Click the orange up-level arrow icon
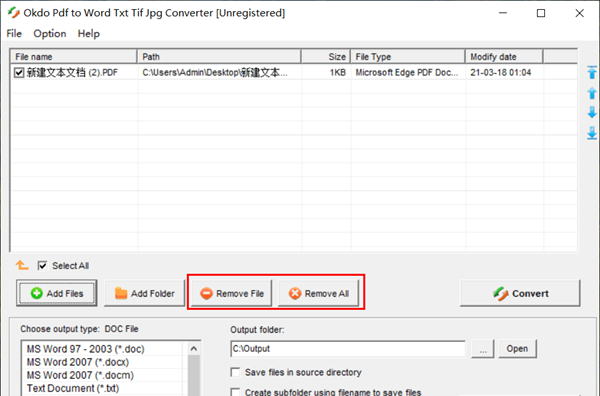 point(22,265)
